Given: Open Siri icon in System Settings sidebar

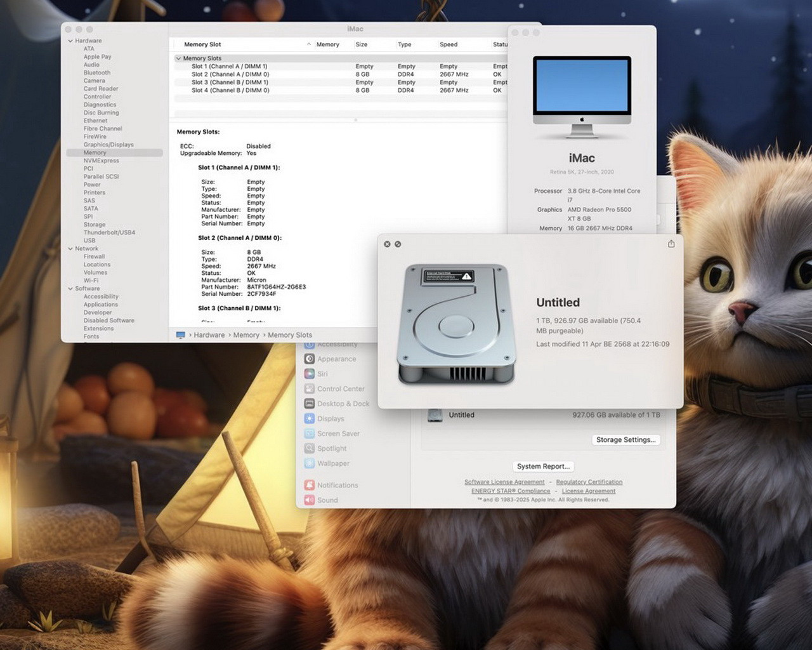Looking at the screenshot, I should (310, 374).
